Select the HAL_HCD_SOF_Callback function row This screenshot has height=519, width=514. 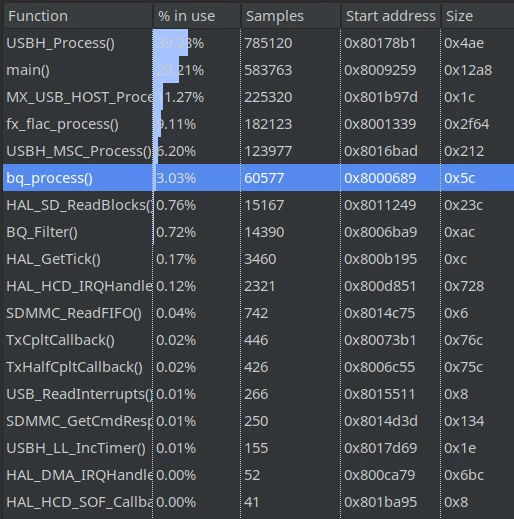258,502
